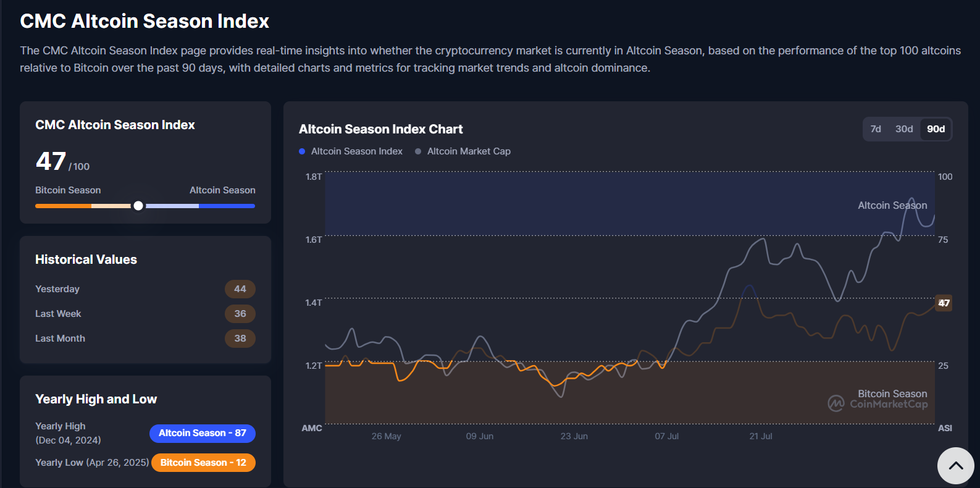Click the scroll-to-top arrow button
Screen dimensions: 980x488
point(955,466)
